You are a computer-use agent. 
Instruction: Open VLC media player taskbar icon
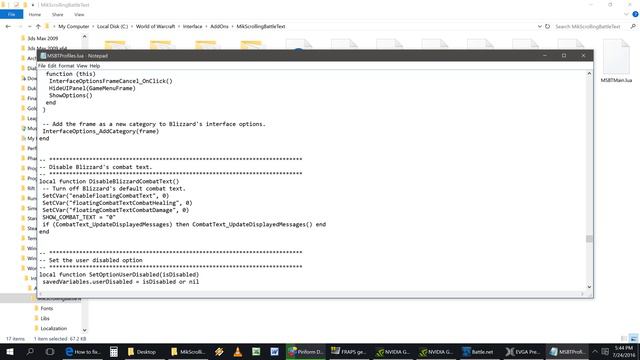(x=238, y=351)
